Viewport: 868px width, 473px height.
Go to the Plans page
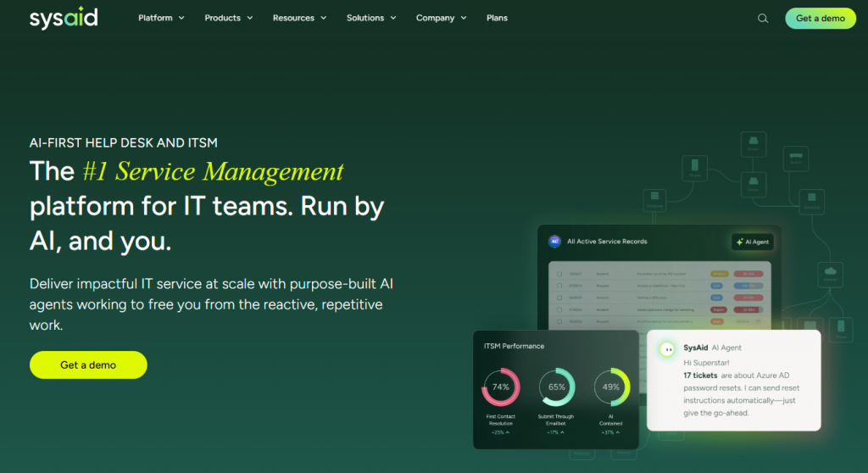(x=497, y=18)
